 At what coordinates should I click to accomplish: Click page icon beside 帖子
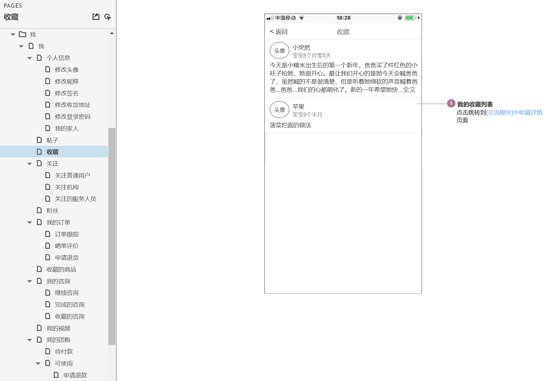click(39, 140)
